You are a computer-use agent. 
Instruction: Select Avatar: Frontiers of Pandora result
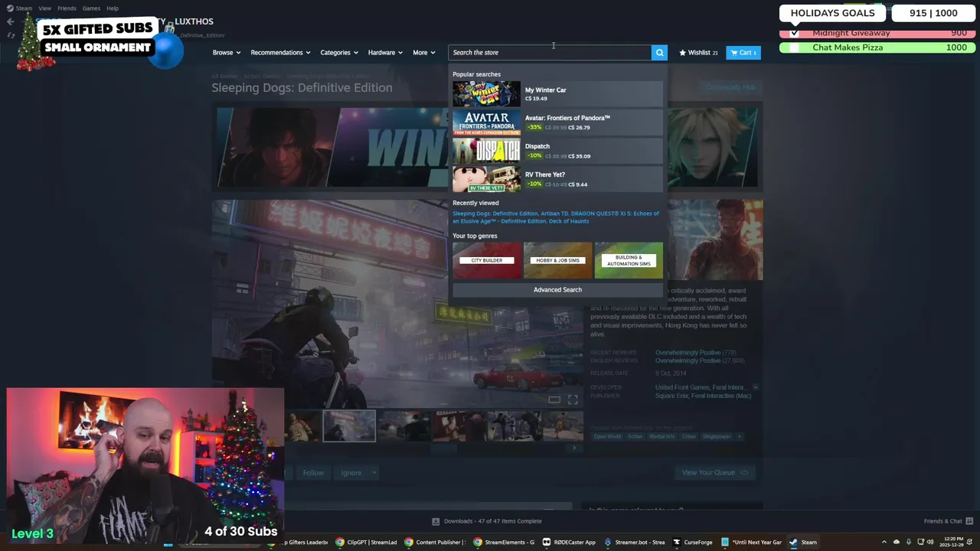click(557, 122)
